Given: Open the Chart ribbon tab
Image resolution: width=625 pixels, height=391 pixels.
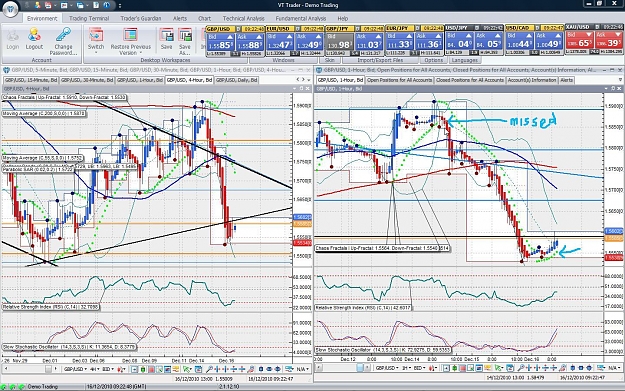Looking at the screenshot, I should pos(204,18).
